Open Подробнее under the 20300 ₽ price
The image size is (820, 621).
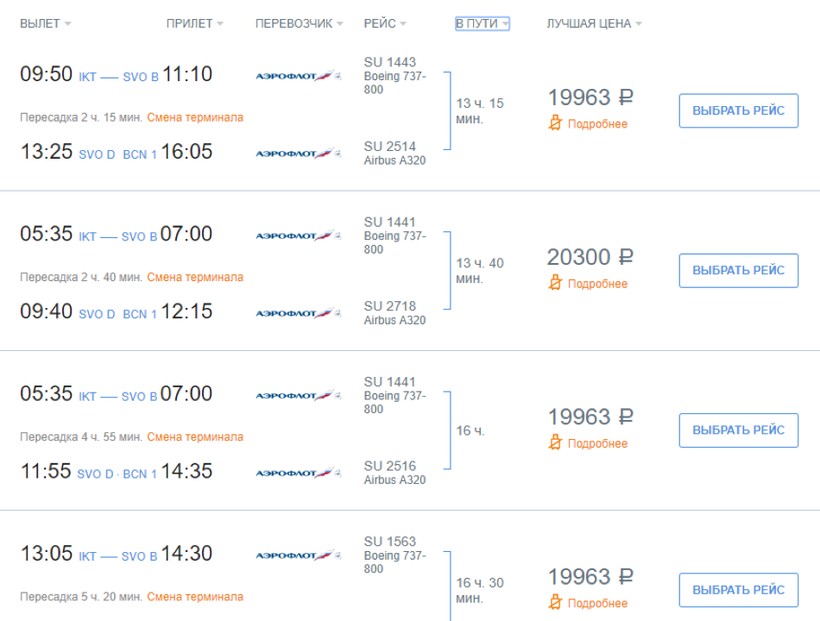click(597, 284)
